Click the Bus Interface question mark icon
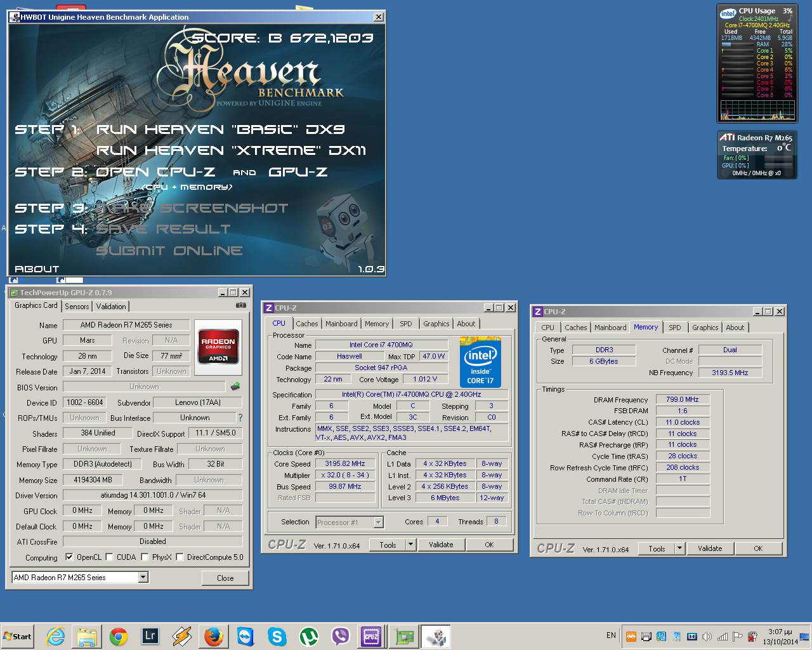812x650 pixels. click(x=240, y=418)
